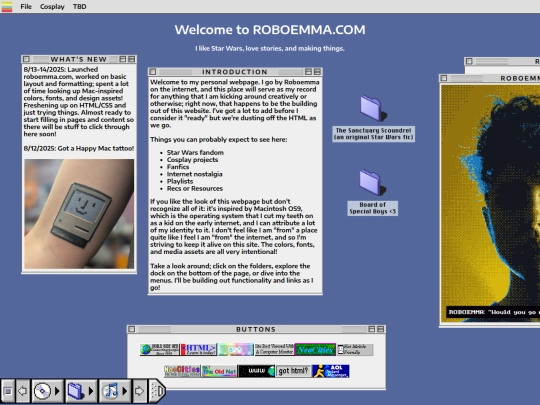Select the music note icon in control strip
This screenshot has height=405, width=540.
tap(110, 391)
